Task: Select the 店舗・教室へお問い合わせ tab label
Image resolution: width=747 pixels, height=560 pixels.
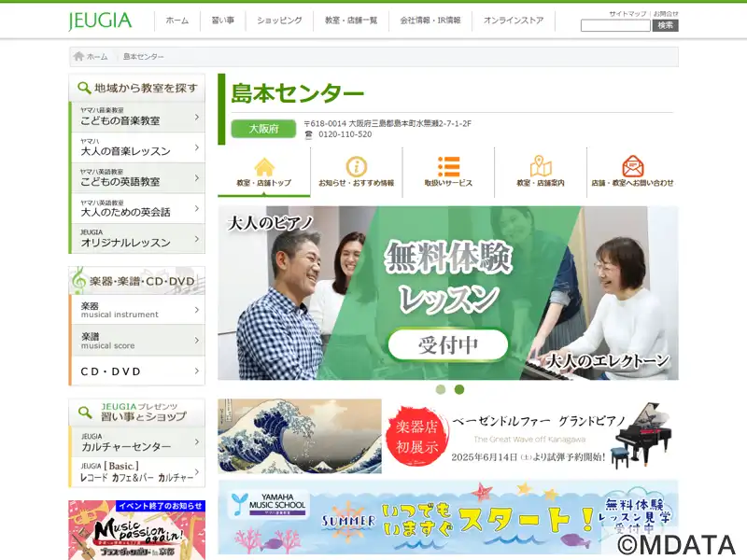Action: 633,183
